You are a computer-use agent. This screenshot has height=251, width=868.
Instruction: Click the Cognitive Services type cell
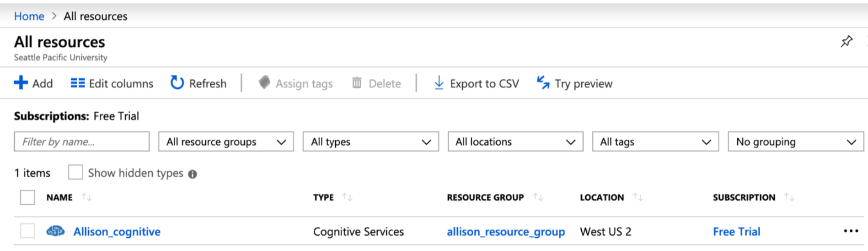[x=359, y=232]
